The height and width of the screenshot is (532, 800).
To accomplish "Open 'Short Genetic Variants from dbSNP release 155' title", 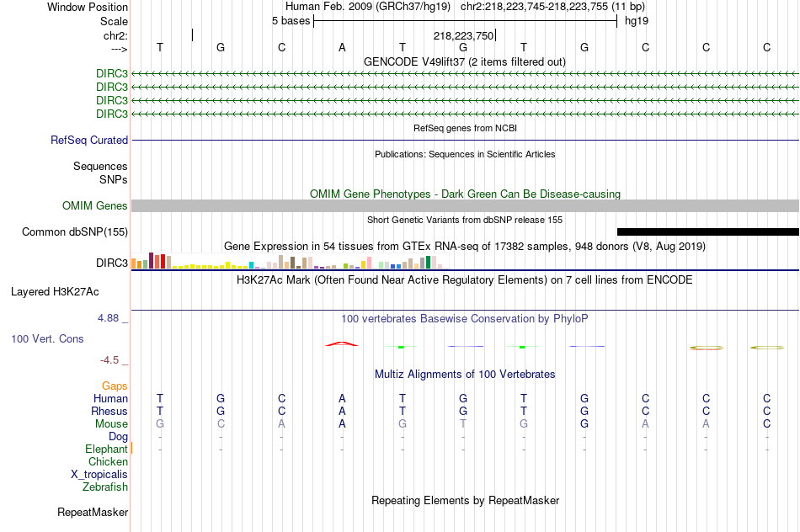I will (465, 220).
